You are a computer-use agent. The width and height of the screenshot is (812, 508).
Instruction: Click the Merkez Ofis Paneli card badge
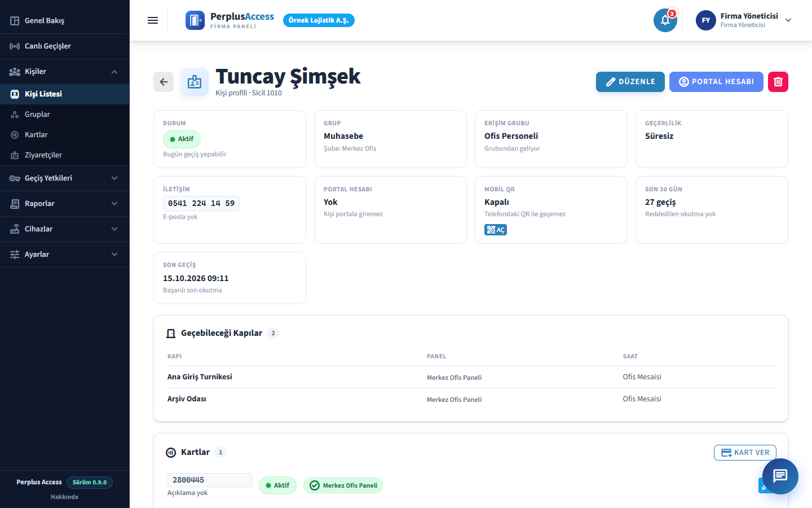[343, 485]
